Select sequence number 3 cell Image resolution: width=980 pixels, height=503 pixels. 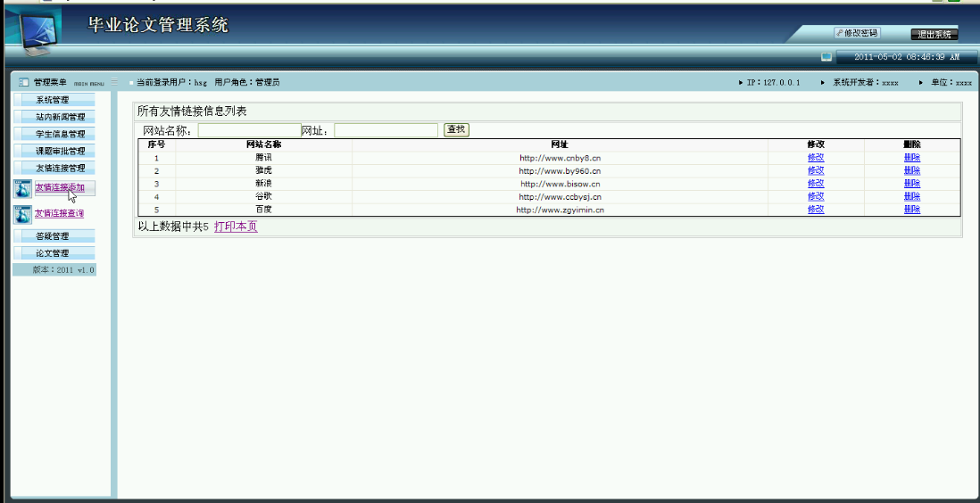(x=157, y=184)
